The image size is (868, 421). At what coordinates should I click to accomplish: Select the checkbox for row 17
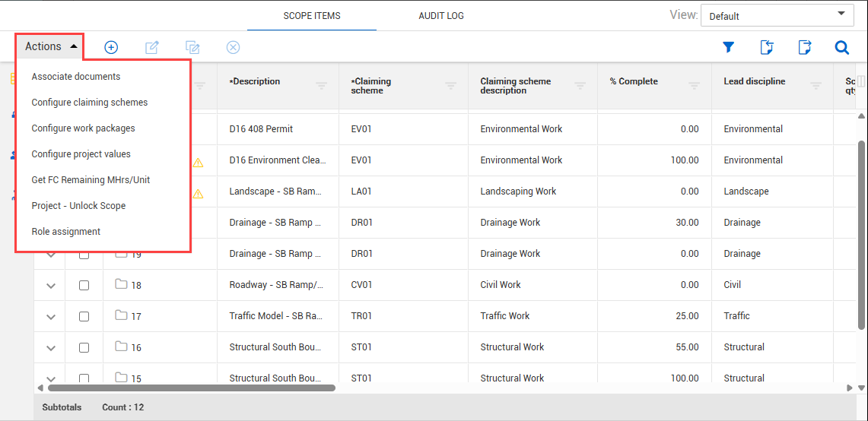84,317
